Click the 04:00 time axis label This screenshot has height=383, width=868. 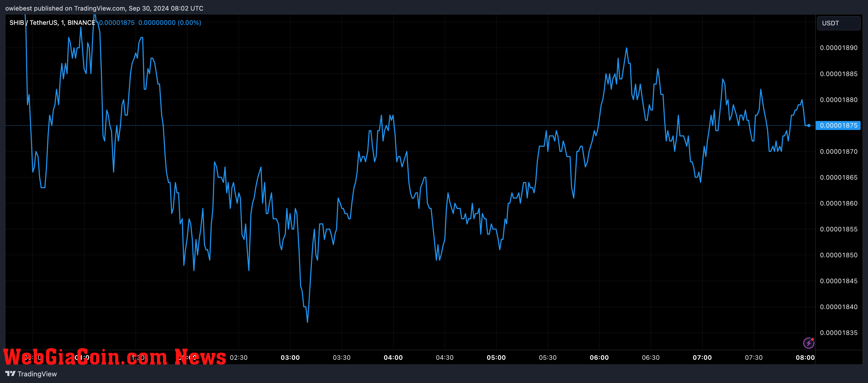pos(393,357)
